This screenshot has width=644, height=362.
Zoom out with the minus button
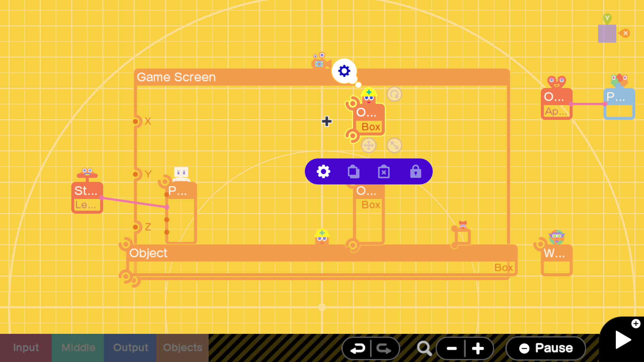[451, 349]
